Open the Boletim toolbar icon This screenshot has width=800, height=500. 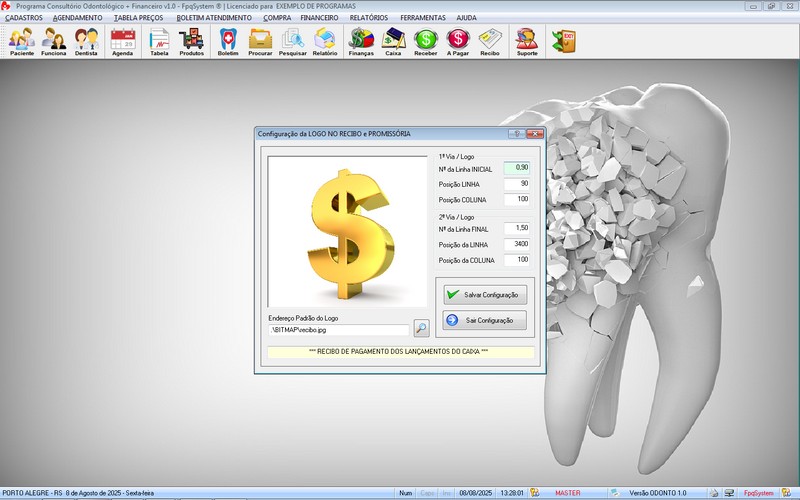(x=228, y=42)
